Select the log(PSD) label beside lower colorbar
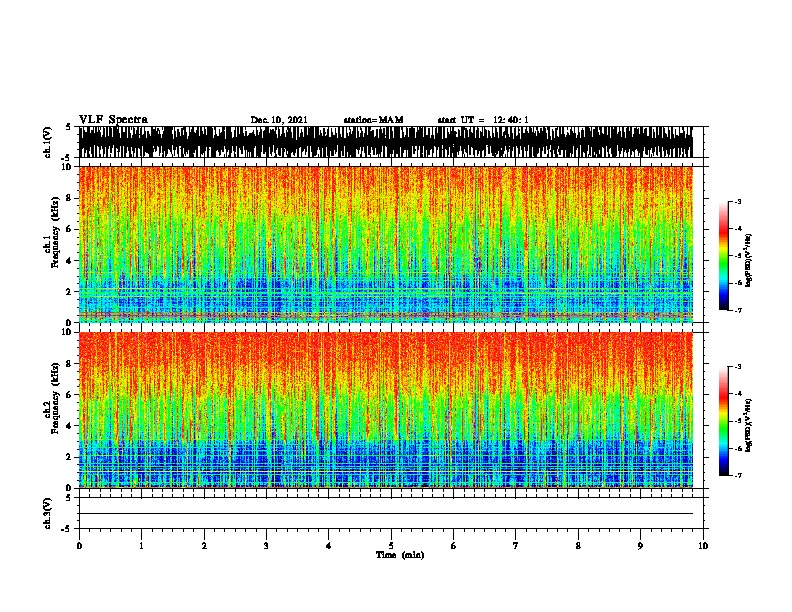This screenshot has width=792, height=612. click(x=749, y=425)
